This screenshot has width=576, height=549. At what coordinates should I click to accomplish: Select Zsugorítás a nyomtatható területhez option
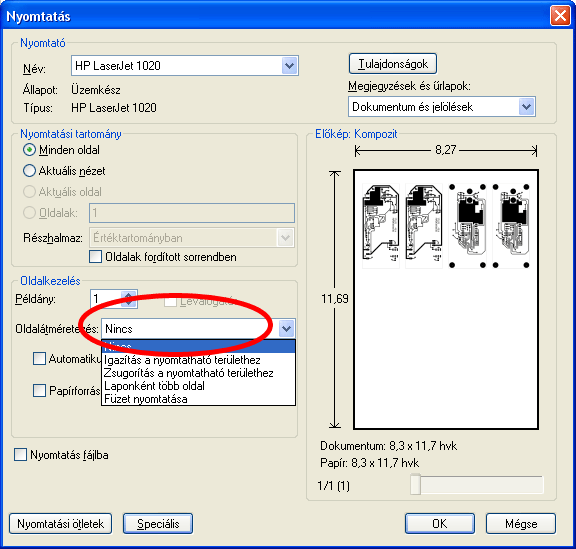click(x=198, y=373)
